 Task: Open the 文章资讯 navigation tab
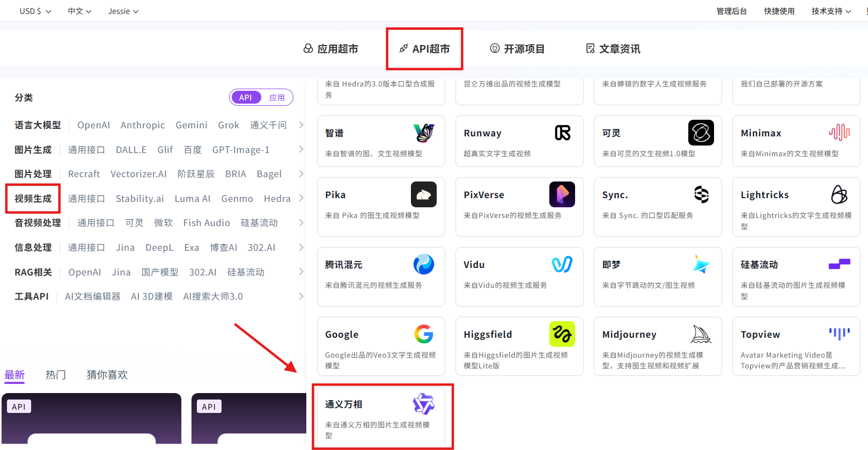click(613, 48)
